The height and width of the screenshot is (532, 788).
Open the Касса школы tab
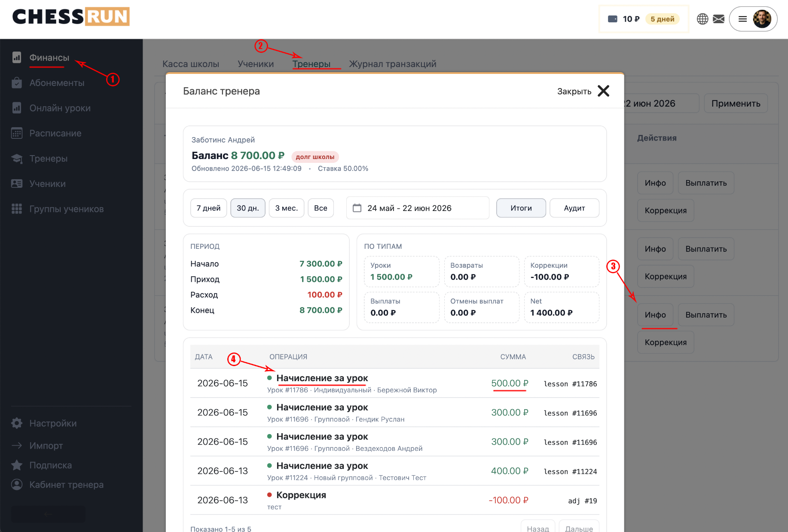click(190, 64)
